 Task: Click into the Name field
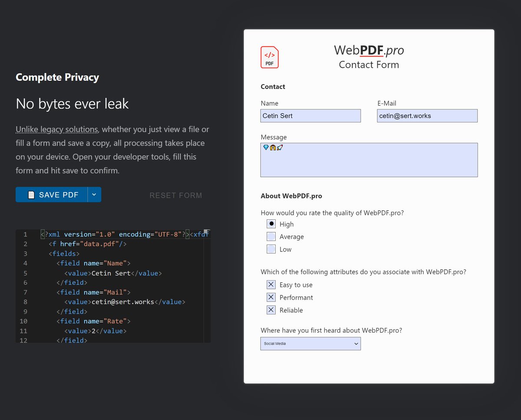(x=310, y=116)
